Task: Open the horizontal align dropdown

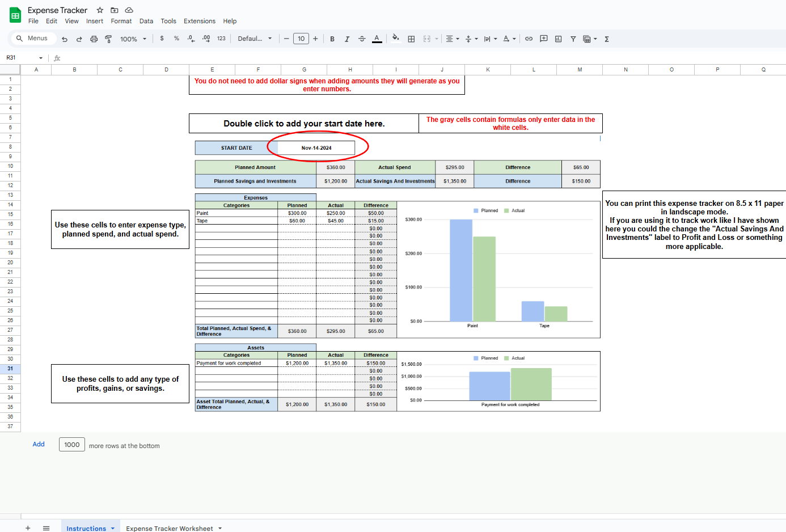Action: pos(451,39)
